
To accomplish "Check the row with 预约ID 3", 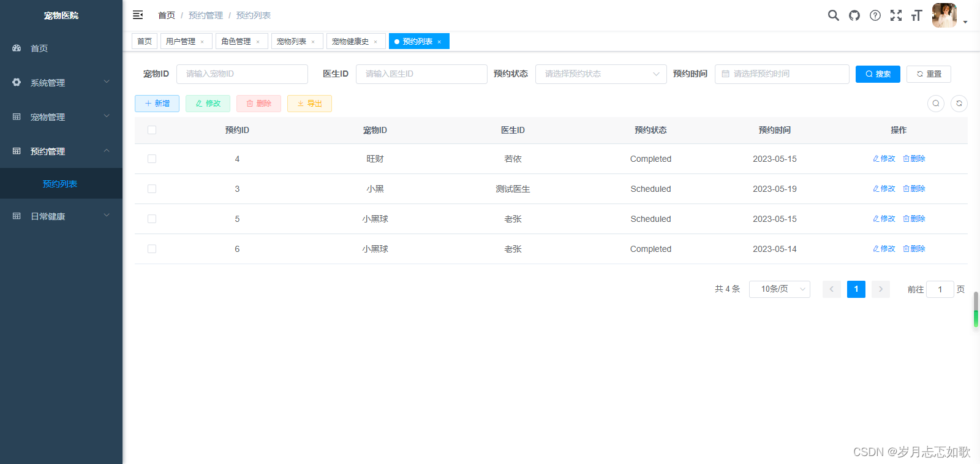I will [152, 189].
